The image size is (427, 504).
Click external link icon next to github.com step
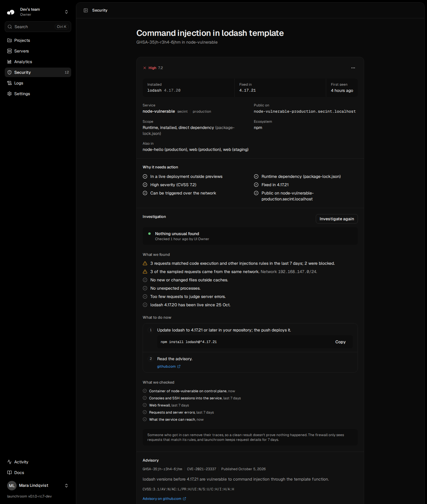click(x=179, y=367)
